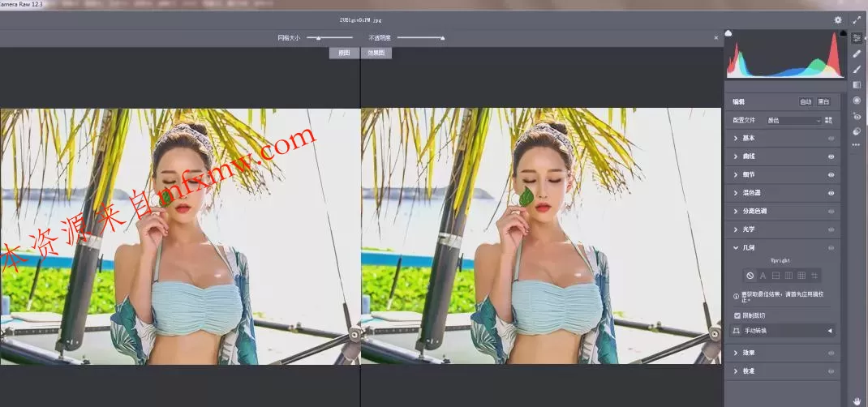Screen dimensions: 868x407
Task: Expand the 分离色调 panel
Action: point(736,212)
